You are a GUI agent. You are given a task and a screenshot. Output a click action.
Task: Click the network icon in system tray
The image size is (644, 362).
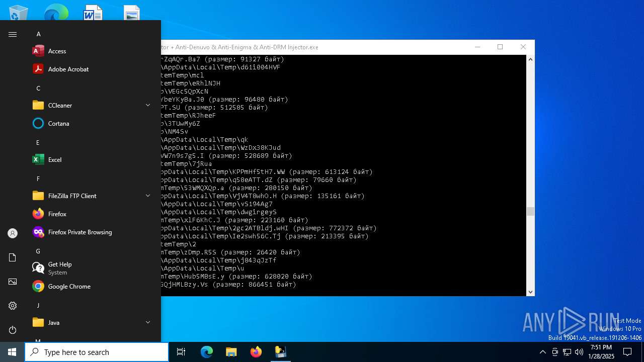click(x=567, y=352)
